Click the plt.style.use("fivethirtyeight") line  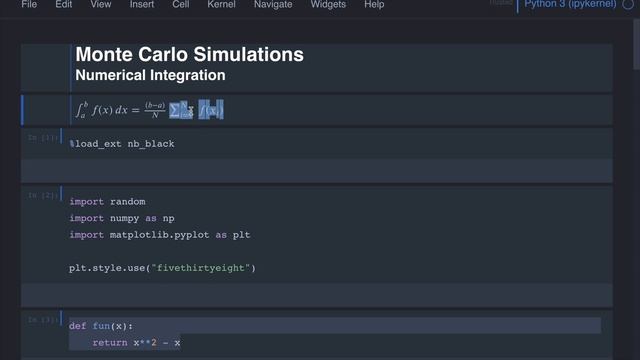[x=162, y=268]
